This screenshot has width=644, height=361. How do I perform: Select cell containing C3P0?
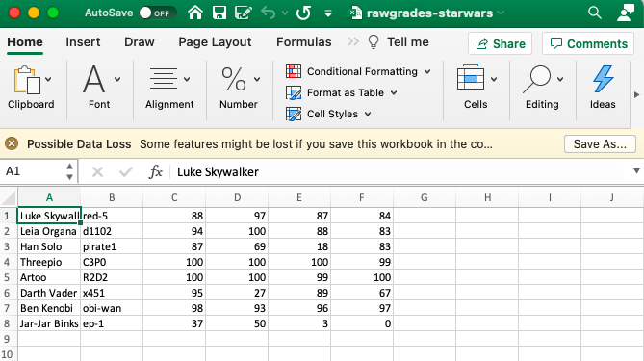pos(112,262)
